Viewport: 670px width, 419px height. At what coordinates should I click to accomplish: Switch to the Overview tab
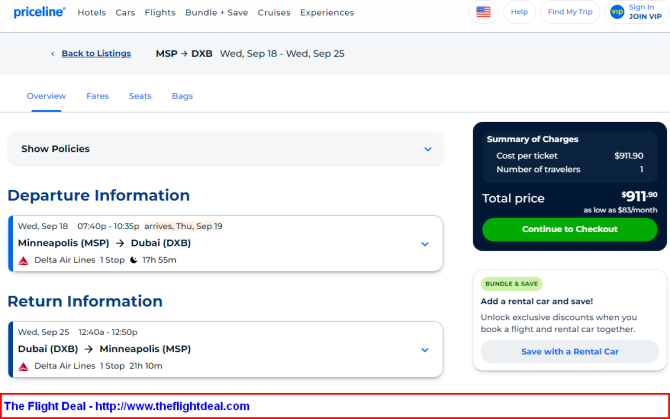(46, 96)
